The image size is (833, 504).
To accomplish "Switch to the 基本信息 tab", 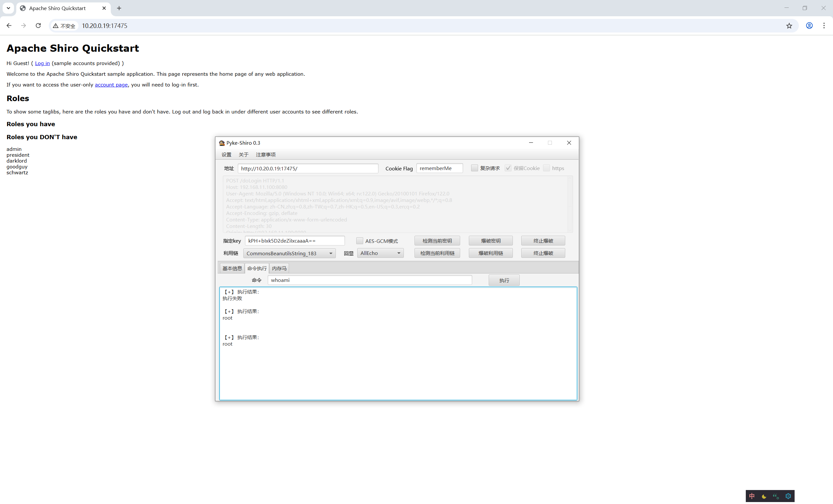I will tap(232, 268).
